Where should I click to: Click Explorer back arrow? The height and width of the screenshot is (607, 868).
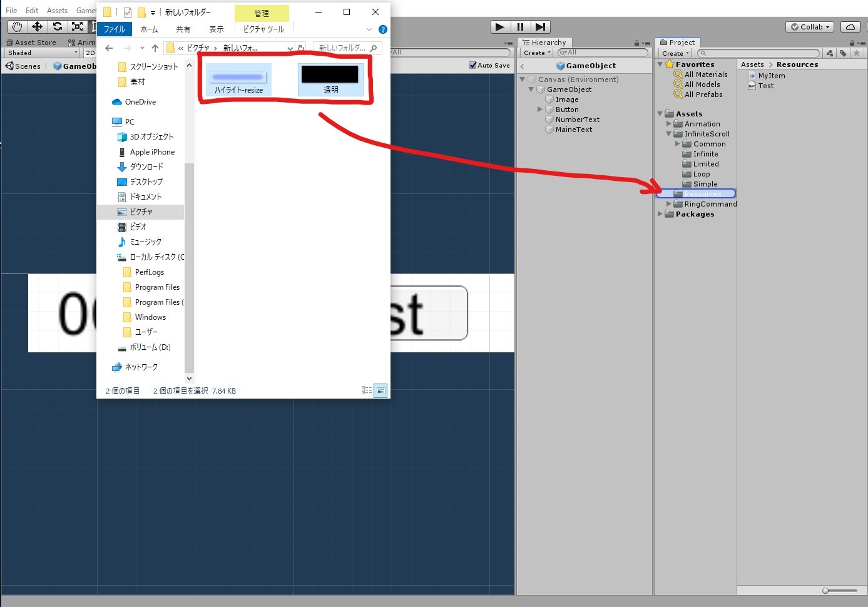(109, 48)
